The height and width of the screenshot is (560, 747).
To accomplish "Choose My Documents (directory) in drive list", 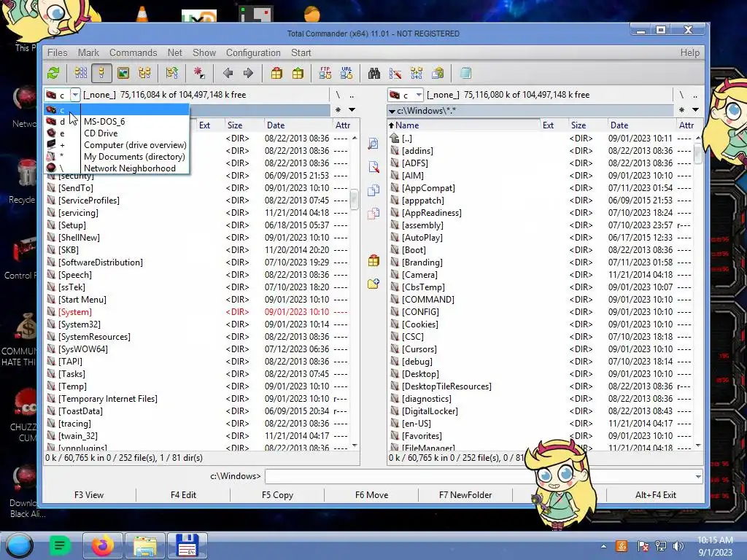I will click(x=117, y=157).
